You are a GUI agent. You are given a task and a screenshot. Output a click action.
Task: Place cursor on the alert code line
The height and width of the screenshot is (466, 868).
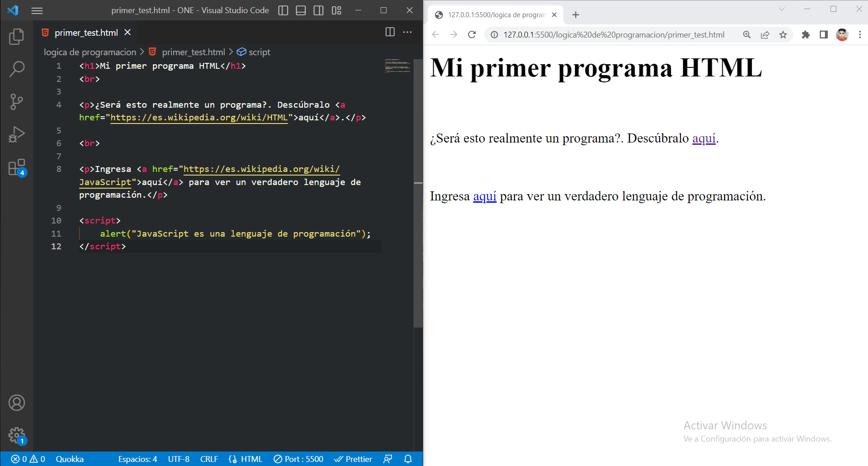point(235,234)
